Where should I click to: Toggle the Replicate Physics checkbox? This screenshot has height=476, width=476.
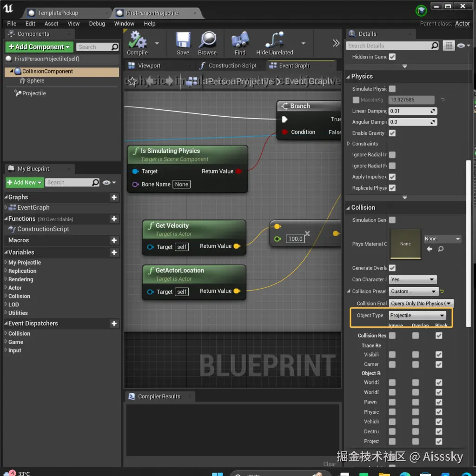(x=392, y=188)
